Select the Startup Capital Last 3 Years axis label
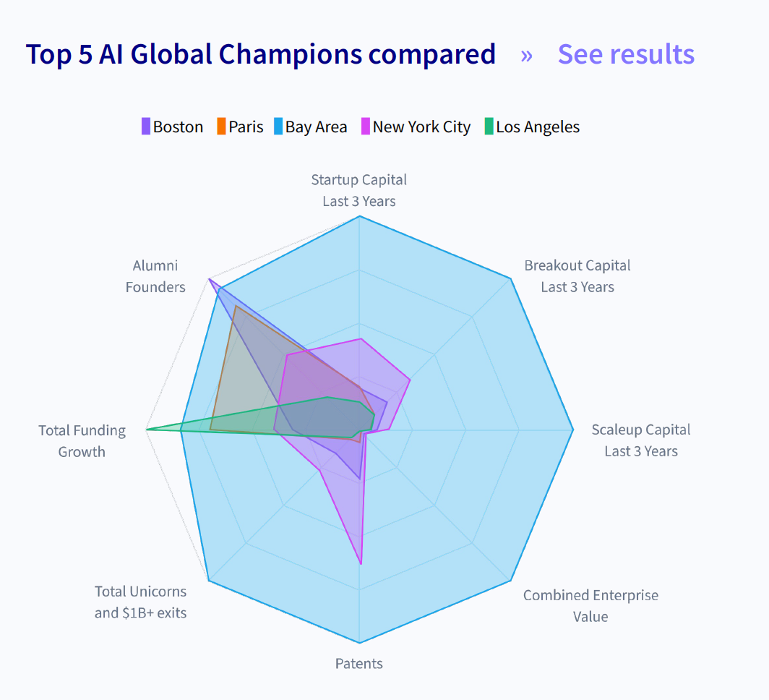Screen dimensions: 769x700 pyautogui.click(x=359, y=190)
